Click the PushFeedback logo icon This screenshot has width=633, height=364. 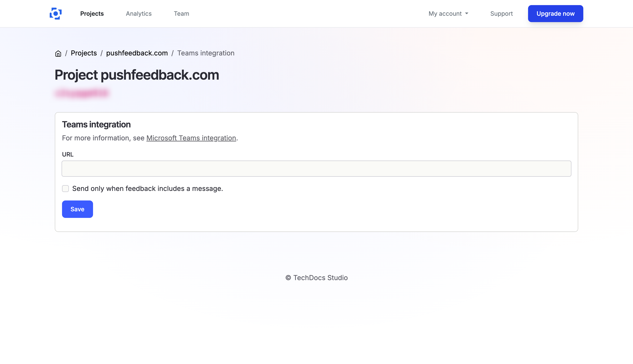pos(55,14)
